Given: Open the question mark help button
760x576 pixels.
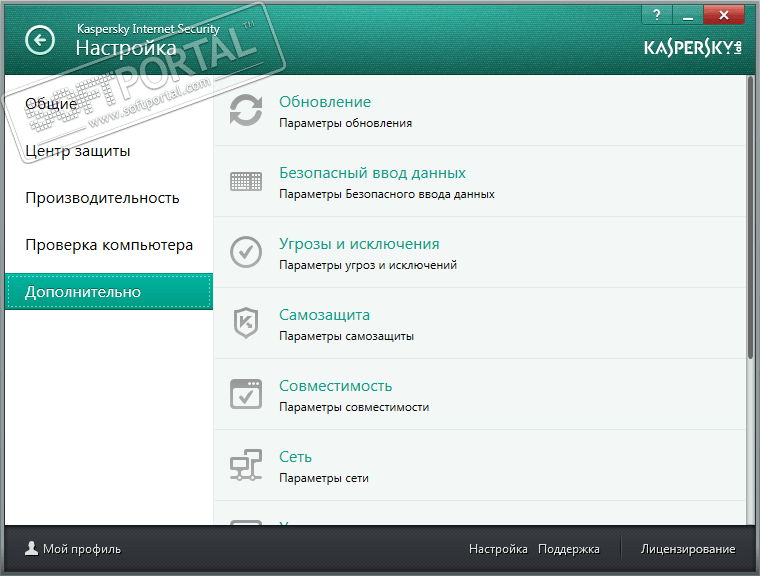Looking at the screenshot, I should pyautogui.click(x=656, y=15).
